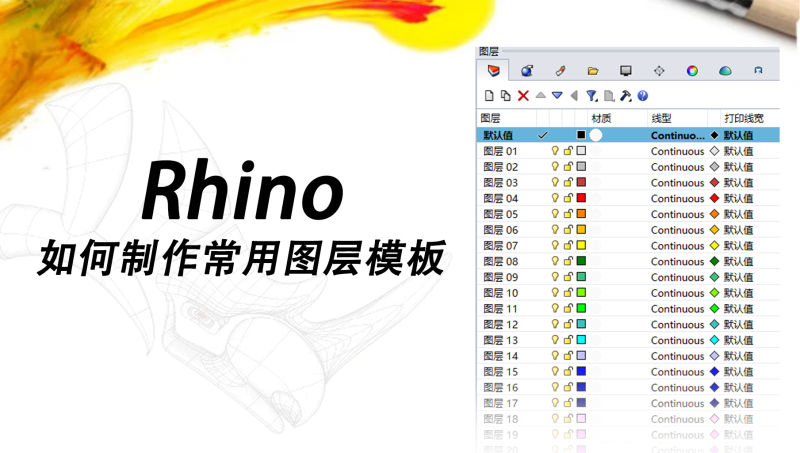The height and width of the screenshot is (453, 800).
Task: Open the print width 默认值 of 图层 02
Action: 738,167
